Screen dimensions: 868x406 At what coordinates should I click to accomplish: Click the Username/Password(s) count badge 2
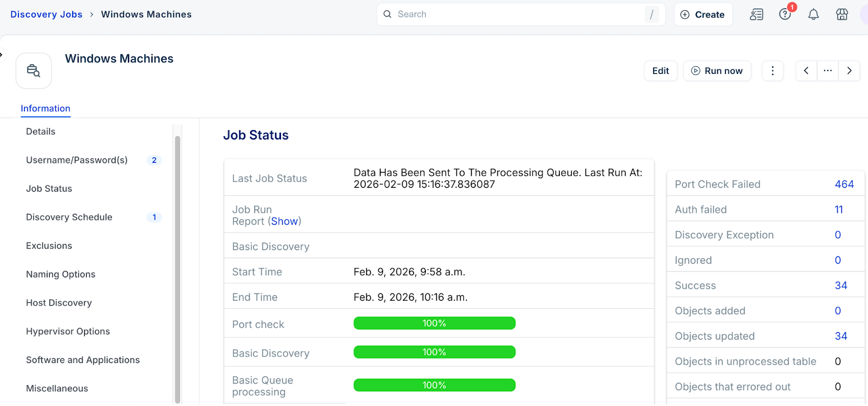click(154, 160)
